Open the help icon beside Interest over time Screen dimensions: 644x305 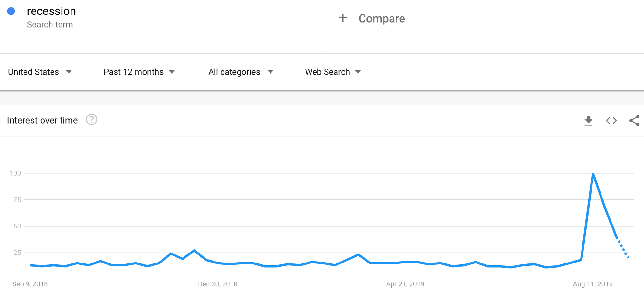(x=91, y=120)
